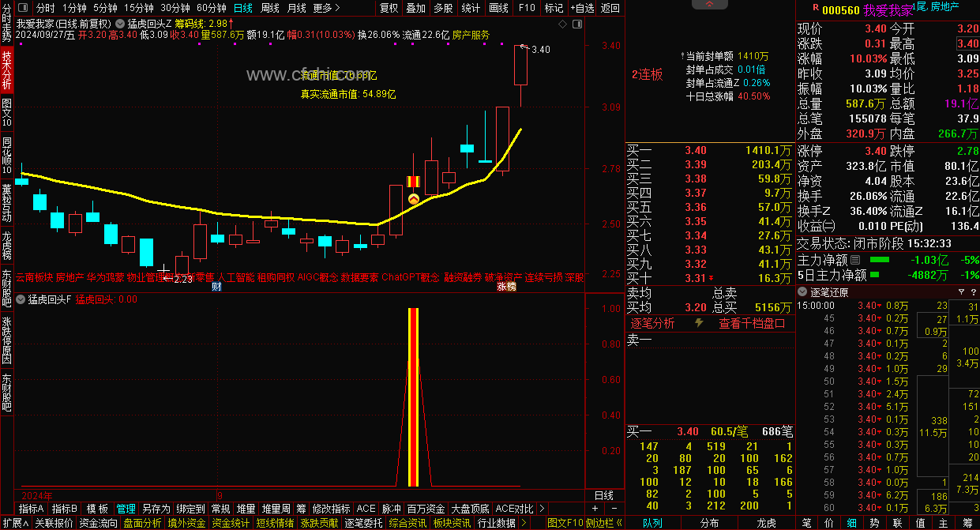Add stock with +自选
This screenshot has width=980, height=530.
pos(580,8)
